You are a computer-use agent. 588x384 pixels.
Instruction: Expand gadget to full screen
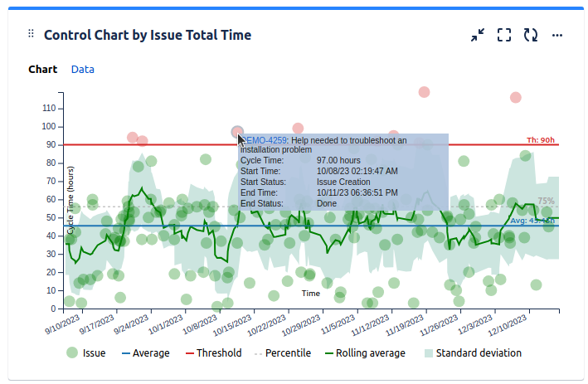[x=504, y=35]
